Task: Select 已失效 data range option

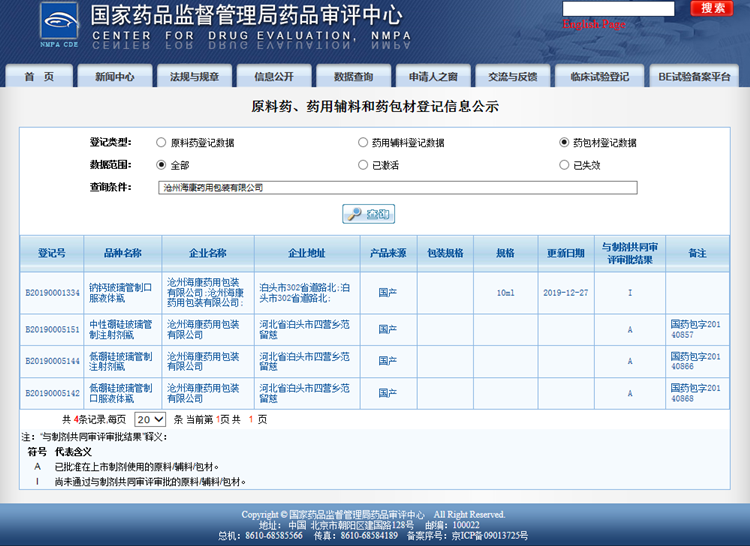Action: click(564, 165)
